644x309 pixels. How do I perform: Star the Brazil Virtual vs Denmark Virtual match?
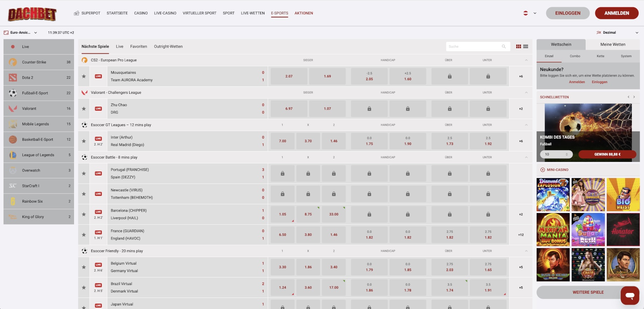84,288
